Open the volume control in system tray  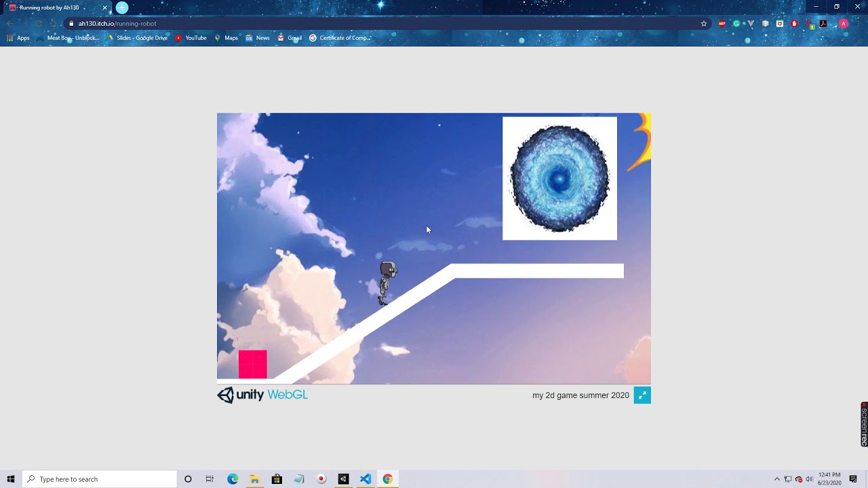(x=809, y=479)
